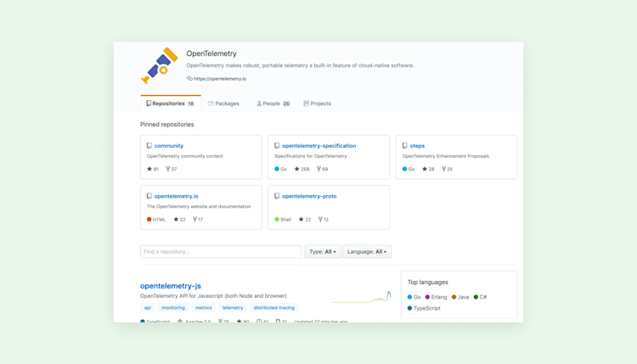This screenshot has height=364, width=637.
Task: Open the opentelemetry-js repository link
Action: (171, 286)
